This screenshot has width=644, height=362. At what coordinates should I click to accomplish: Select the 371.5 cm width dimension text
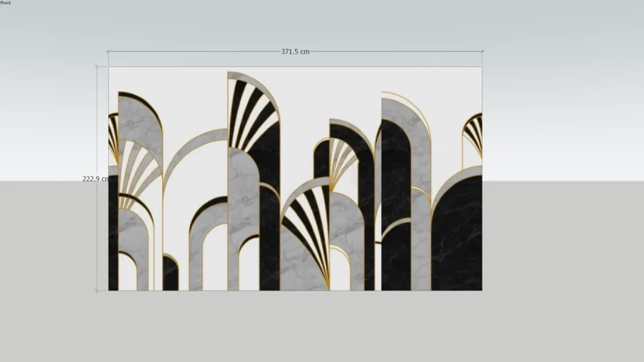click(294, 52)
